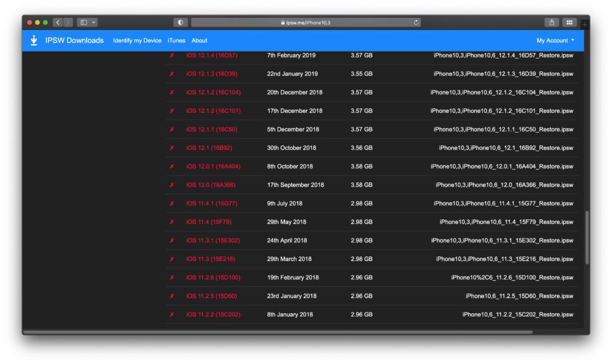Open a new tab with the plus button
The width and height of the screenshot is (612, 364).
pos(585,24)
